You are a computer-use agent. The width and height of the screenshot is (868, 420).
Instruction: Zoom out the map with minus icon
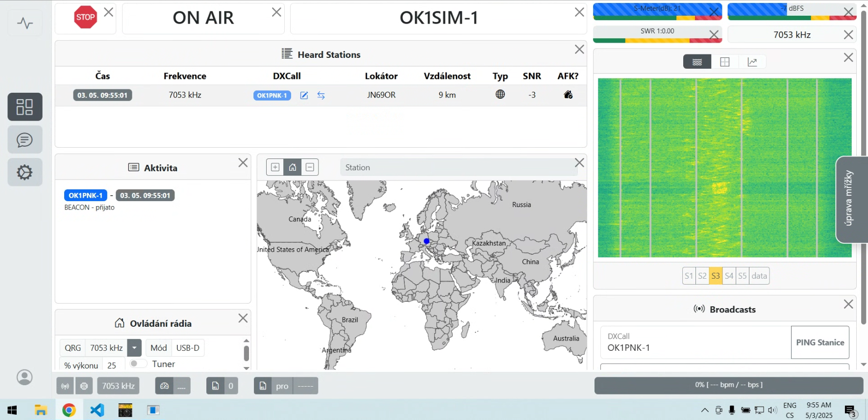coord(310,167)
